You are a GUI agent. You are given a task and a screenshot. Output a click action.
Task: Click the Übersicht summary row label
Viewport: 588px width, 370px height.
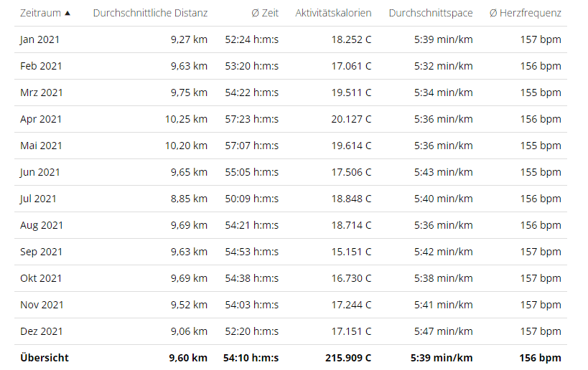point(45,358)
